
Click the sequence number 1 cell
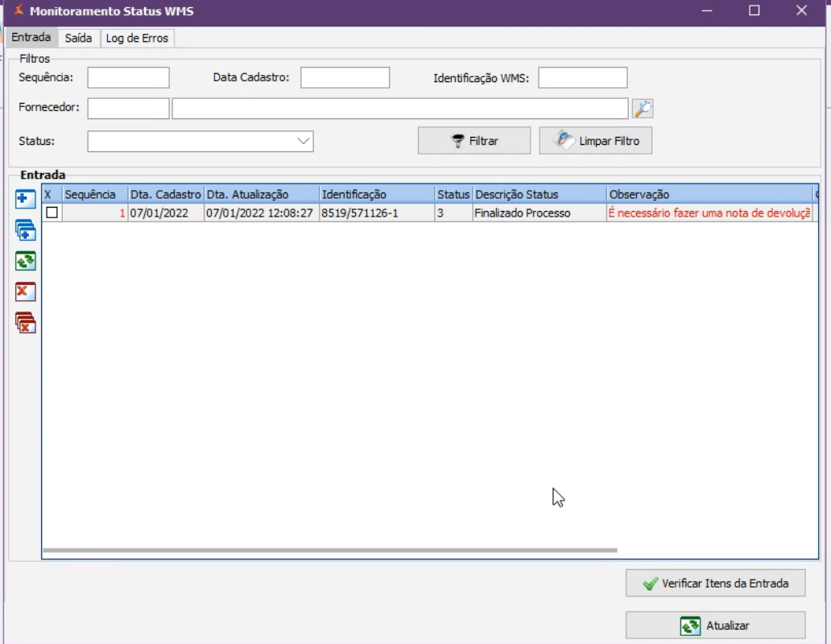pyautogui.click(x=95, y=213)
